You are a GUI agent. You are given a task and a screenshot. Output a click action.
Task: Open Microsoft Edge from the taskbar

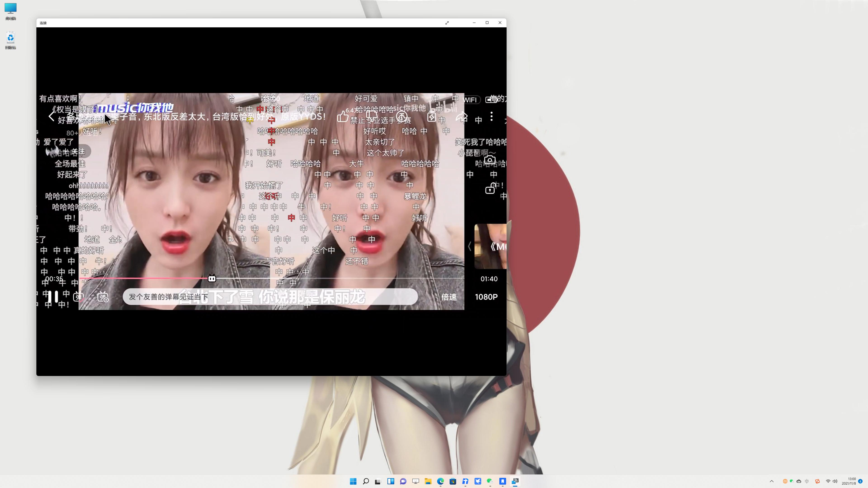440,481
